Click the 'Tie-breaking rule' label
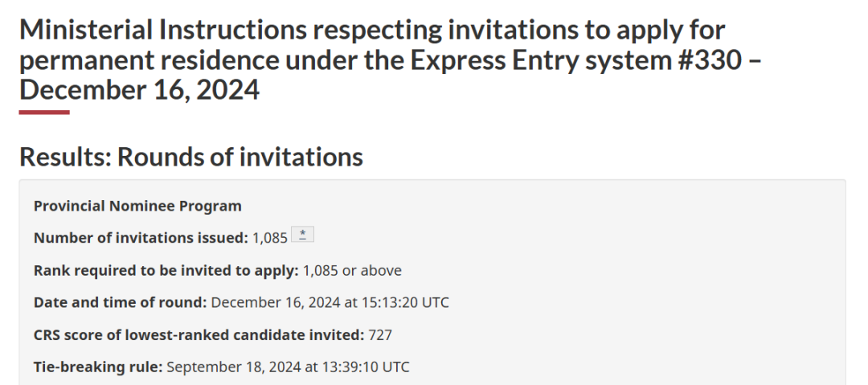 pos(98,367)
